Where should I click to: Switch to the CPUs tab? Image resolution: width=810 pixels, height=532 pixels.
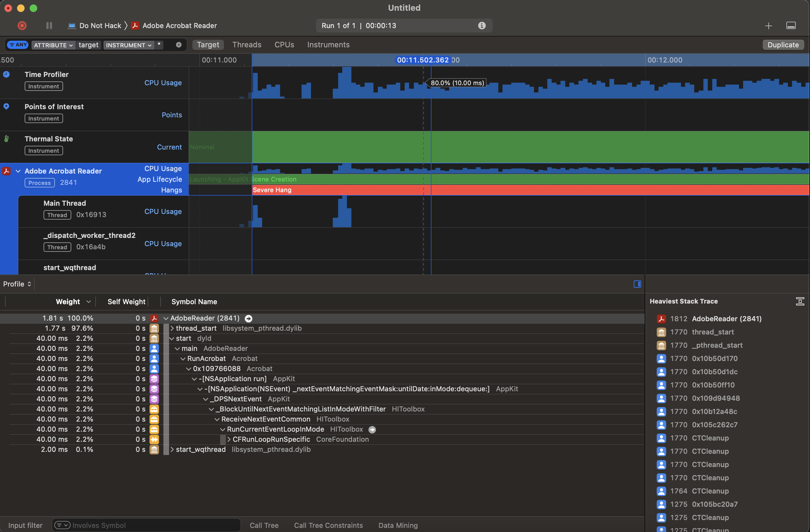click(x=284, y=44)
